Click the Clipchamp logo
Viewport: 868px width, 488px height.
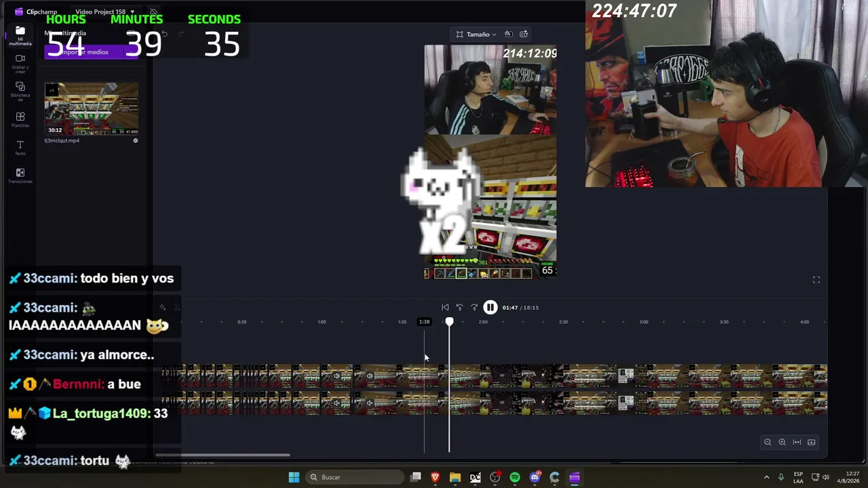click(19, 12)
